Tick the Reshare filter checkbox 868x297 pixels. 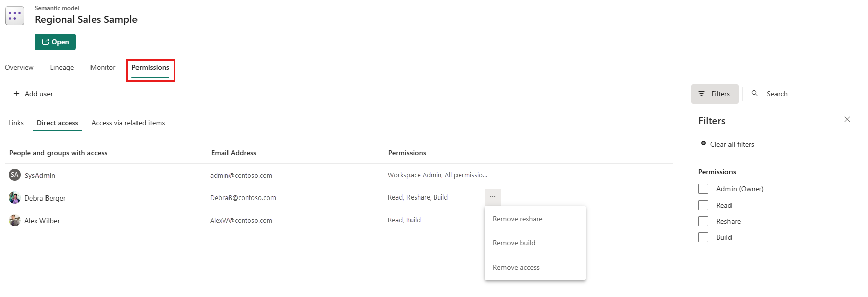coord(703,221)
